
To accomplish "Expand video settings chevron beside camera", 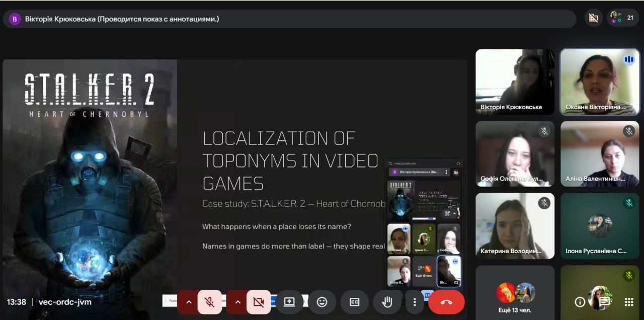I will point(237,302).
